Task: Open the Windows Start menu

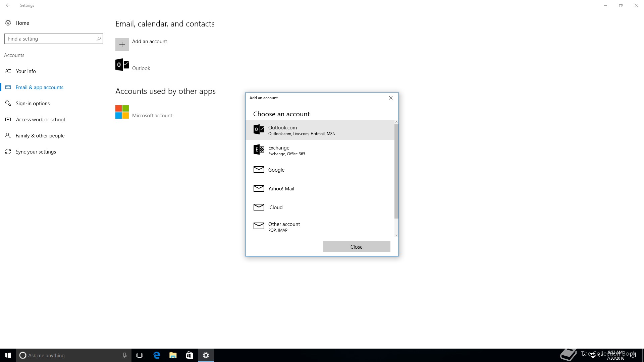Action: click(x=8, y=355)
